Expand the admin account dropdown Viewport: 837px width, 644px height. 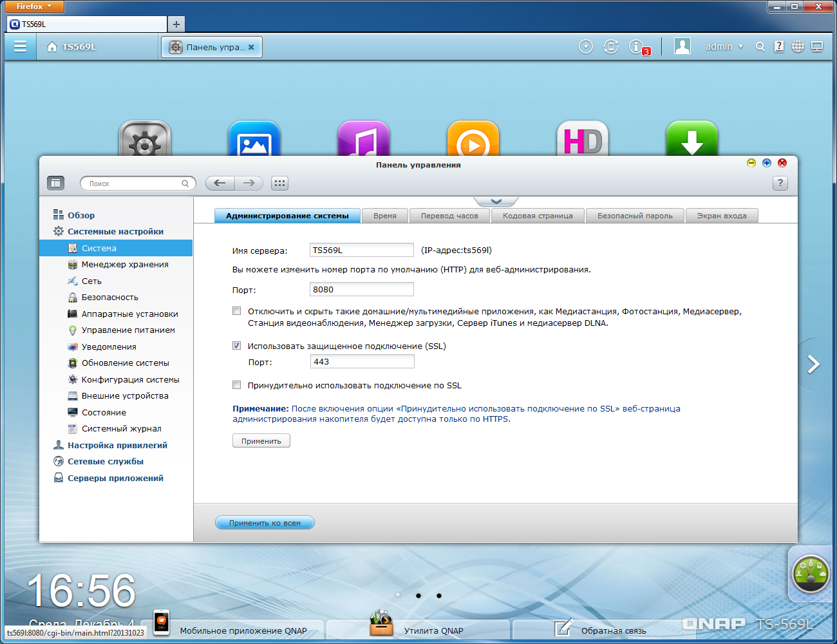[724, 46]
